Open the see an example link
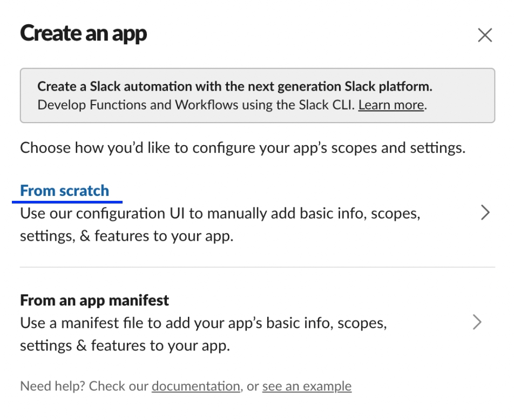Screen dimensions: 514x420 point(307,387)
